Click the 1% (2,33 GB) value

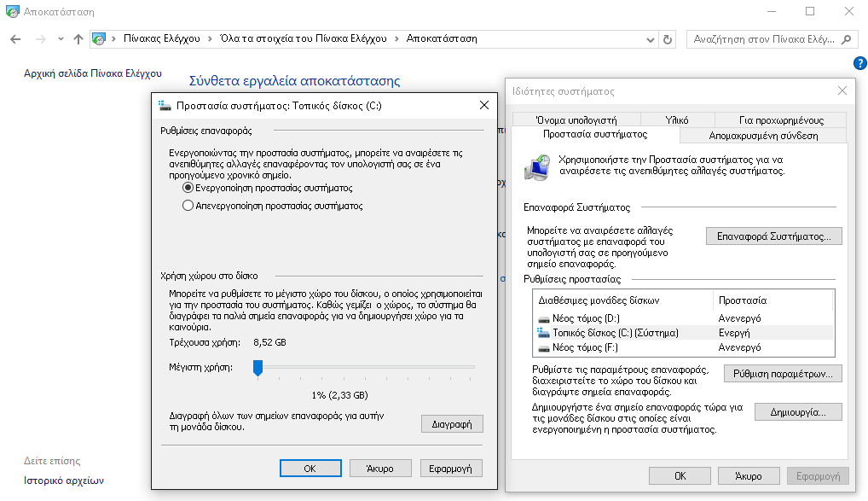[340, 395]
